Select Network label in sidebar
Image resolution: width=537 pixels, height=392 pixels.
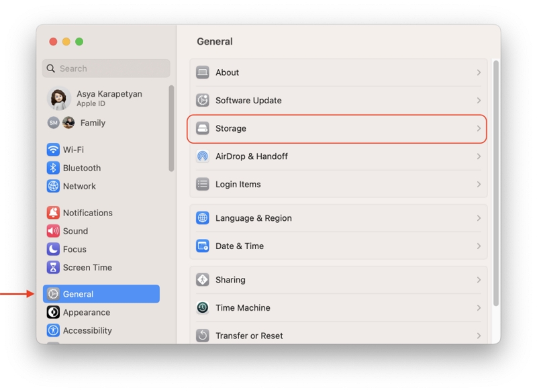[x=79, y=186]
